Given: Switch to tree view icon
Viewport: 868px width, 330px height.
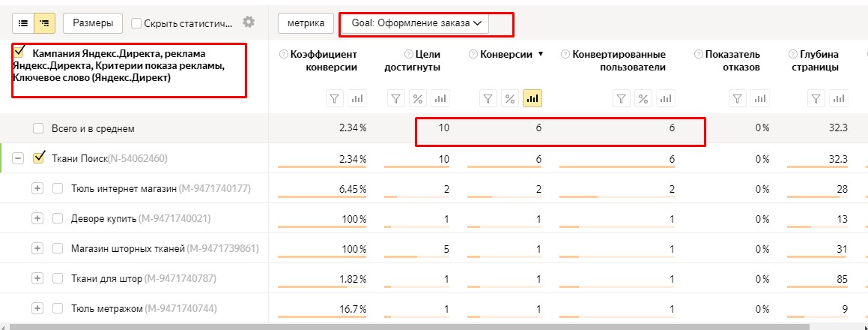Looking at the screenshot, I should 44,23.
